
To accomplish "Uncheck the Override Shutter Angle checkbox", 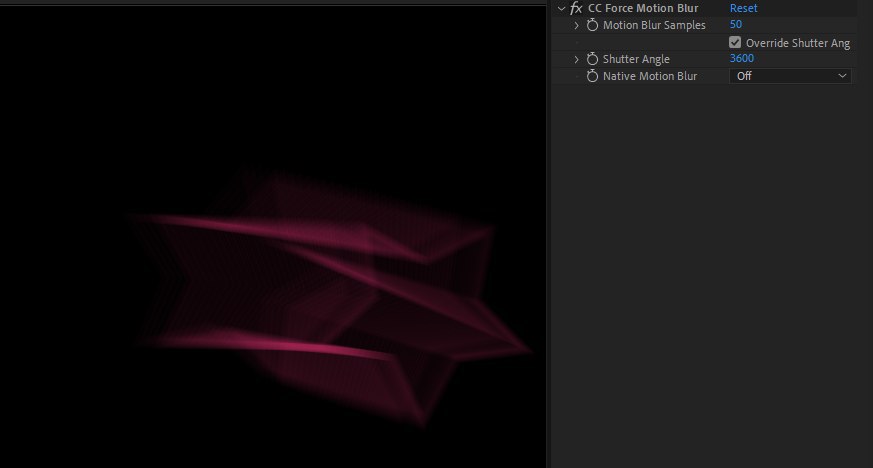I will click(x=735, y=42).
